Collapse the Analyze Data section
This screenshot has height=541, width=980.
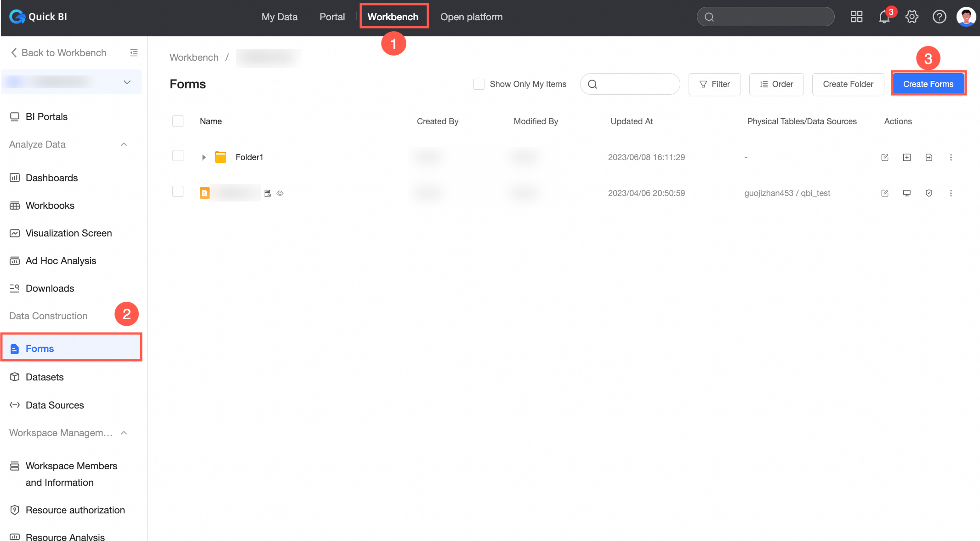pyautogui.click(x=124, y=144)
